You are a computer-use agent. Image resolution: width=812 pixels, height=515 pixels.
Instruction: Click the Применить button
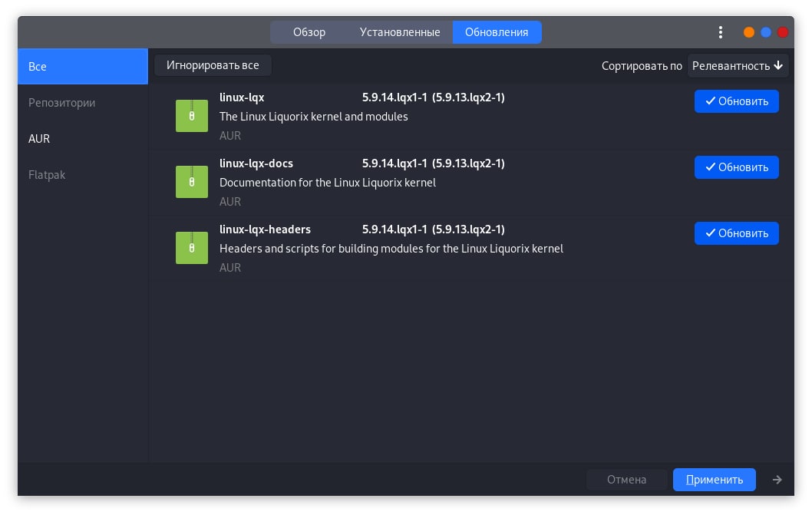pos(714,480)
